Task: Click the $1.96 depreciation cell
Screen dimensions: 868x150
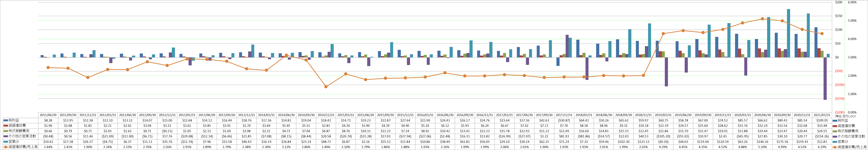Action: click(48, 126)
